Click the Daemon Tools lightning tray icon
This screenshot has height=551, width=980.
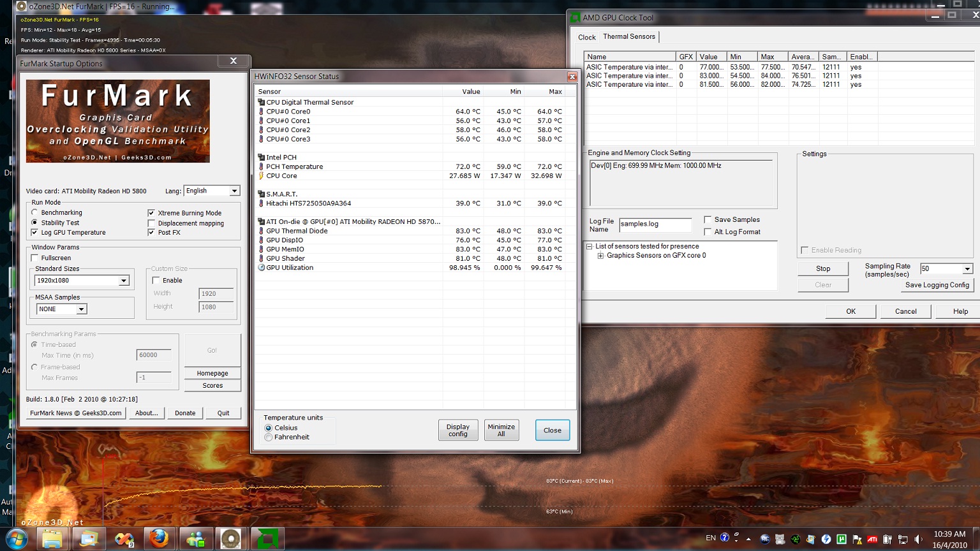tap(826, 540)
